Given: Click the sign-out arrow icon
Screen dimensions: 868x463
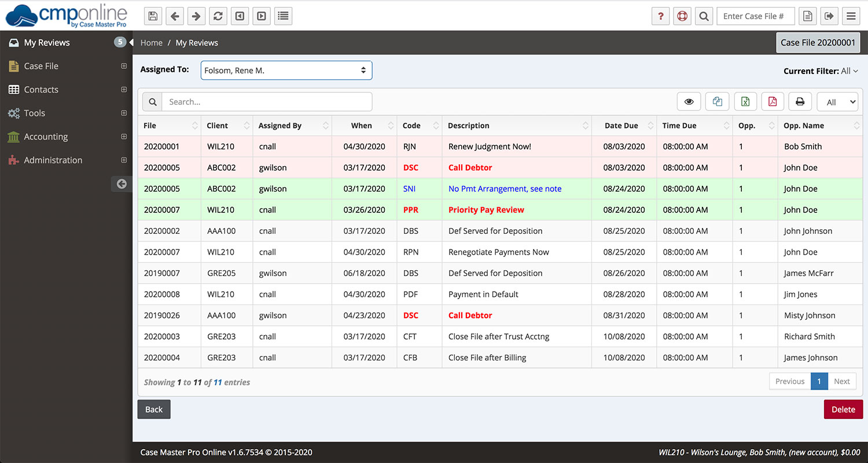Looking at the screenshot, I should point(829,16).
